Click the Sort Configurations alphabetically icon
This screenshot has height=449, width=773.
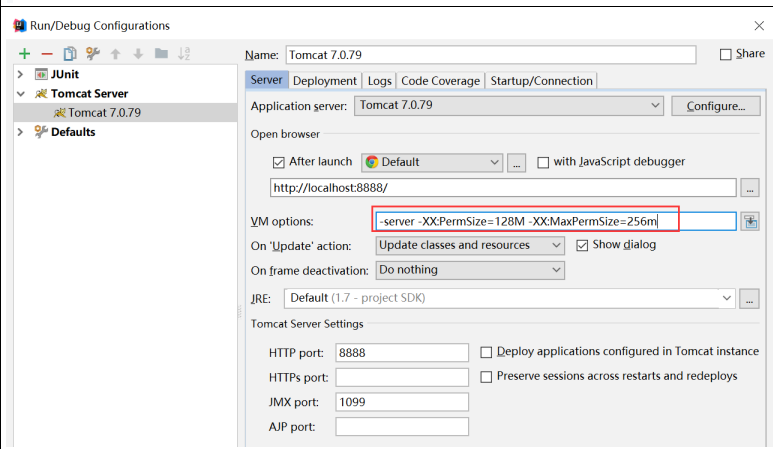pos(183,54)
